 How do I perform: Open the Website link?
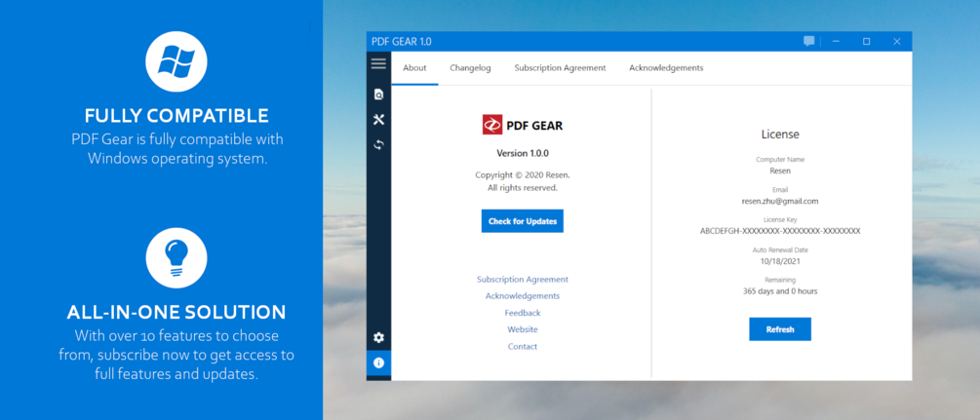coord(523,329)
